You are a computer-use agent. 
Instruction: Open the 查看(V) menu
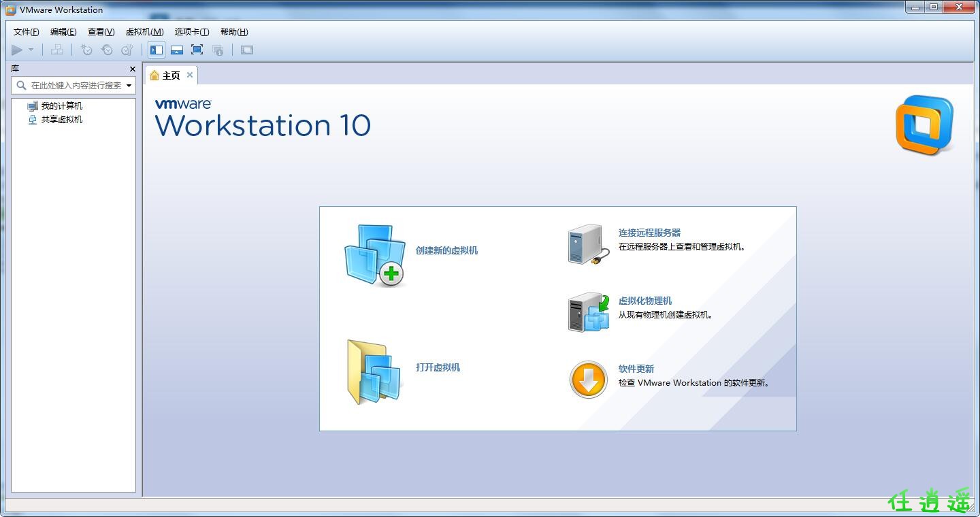(101, 32)
